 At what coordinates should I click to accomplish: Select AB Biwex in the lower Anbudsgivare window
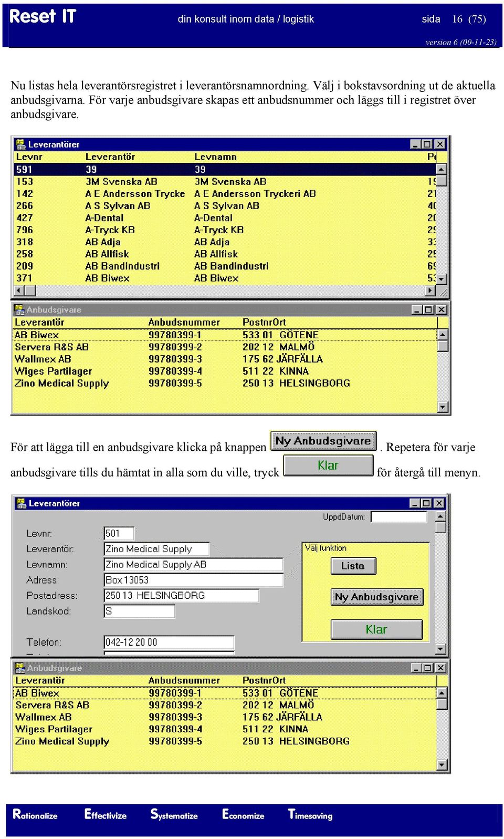click(37, 693)
